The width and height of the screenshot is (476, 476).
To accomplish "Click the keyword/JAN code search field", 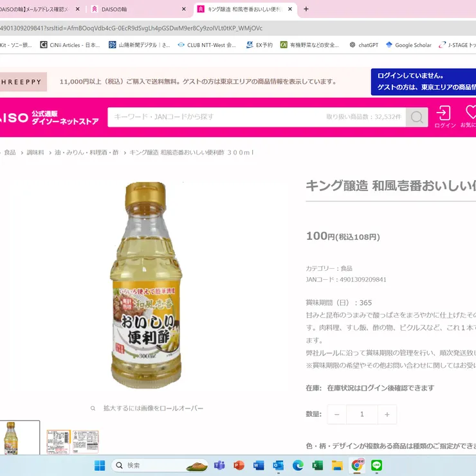I will click(257, 117).
